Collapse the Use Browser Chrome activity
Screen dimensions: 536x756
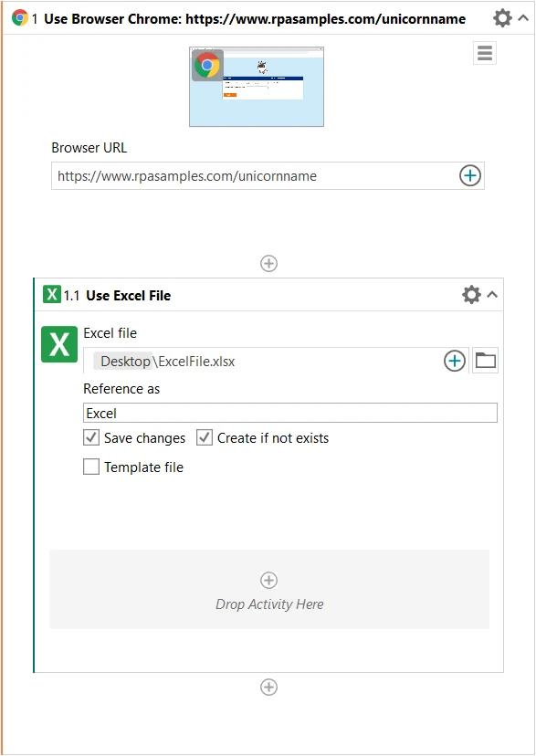[x=523, y=18]
